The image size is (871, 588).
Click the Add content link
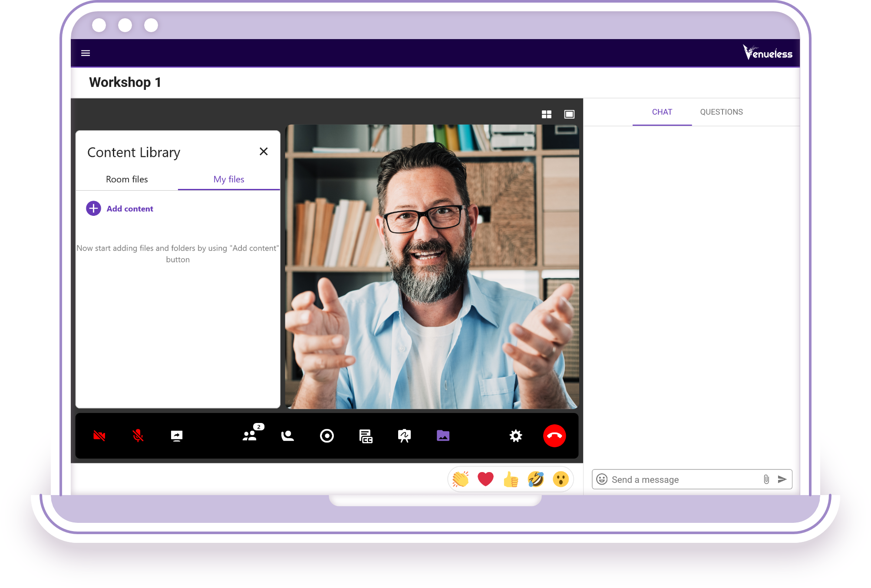click(x=130, y=209)
